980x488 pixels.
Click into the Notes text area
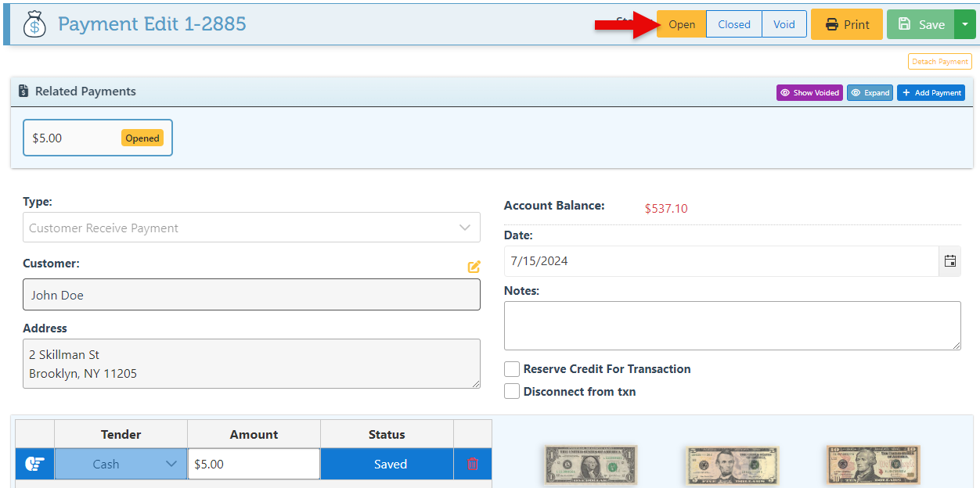pyautogui.click(x=732, y=325)
